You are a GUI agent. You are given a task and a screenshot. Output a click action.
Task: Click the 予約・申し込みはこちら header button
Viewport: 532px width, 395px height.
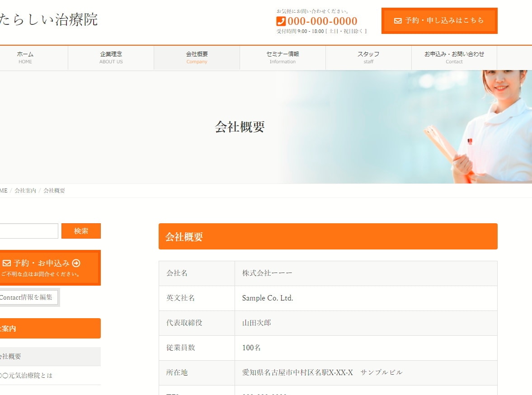[x=439, y=21]
